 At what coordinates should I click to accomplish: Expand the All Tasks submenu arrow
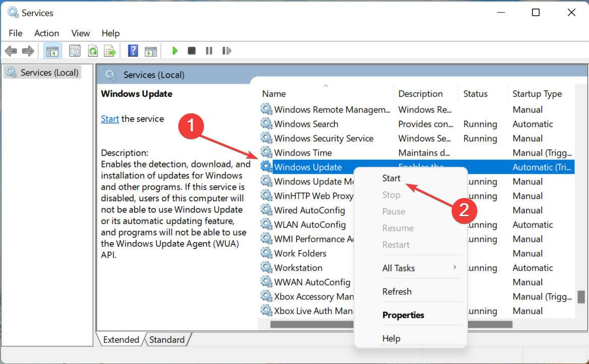(x=454, y=267)
